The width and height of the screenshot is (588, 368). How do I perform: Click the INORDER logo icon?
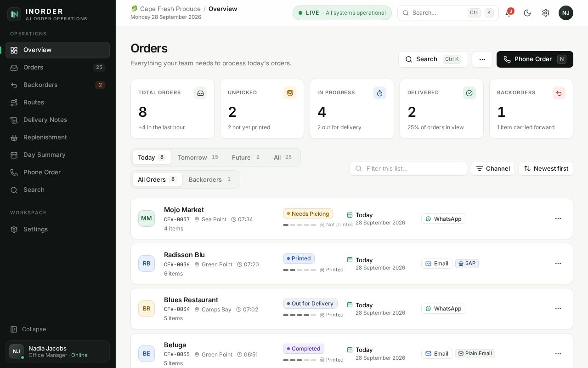(x=14, y=14)
